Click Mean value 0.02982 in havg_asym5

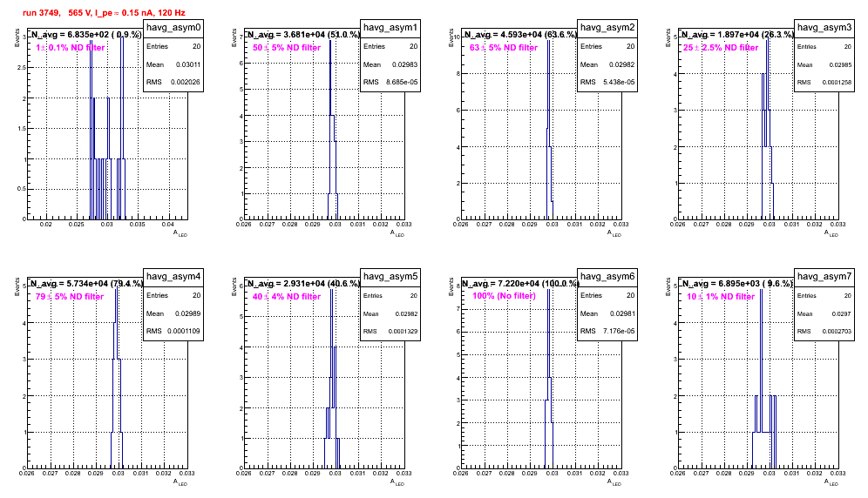pos(406,313)
